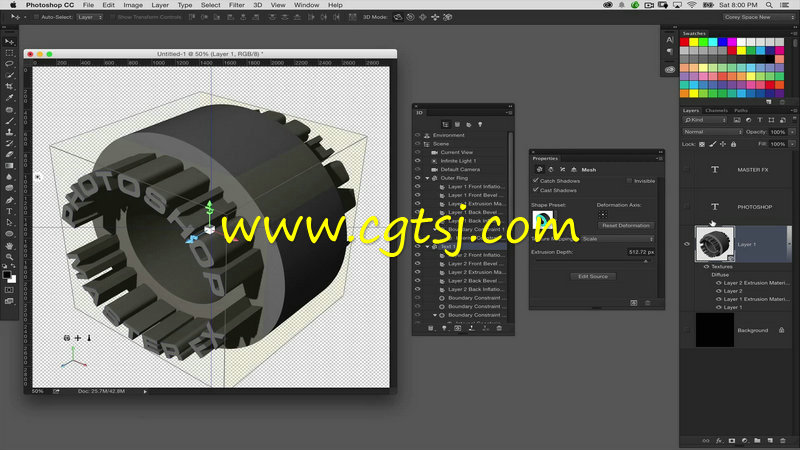Image resolution: width=800 pixels, height=450 pixels.
Task: Select the Gradient tool
Action: coord(9,166)
